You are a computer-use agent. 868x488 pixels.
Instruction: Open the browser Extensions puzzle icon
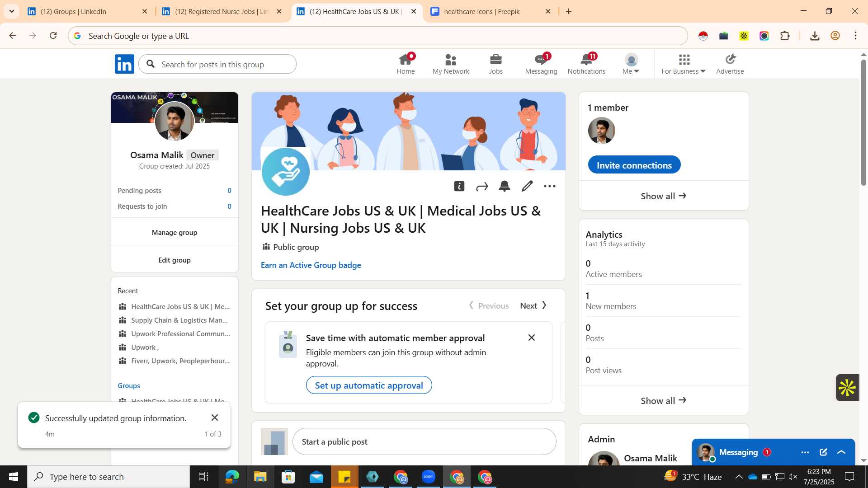(785, 36)
